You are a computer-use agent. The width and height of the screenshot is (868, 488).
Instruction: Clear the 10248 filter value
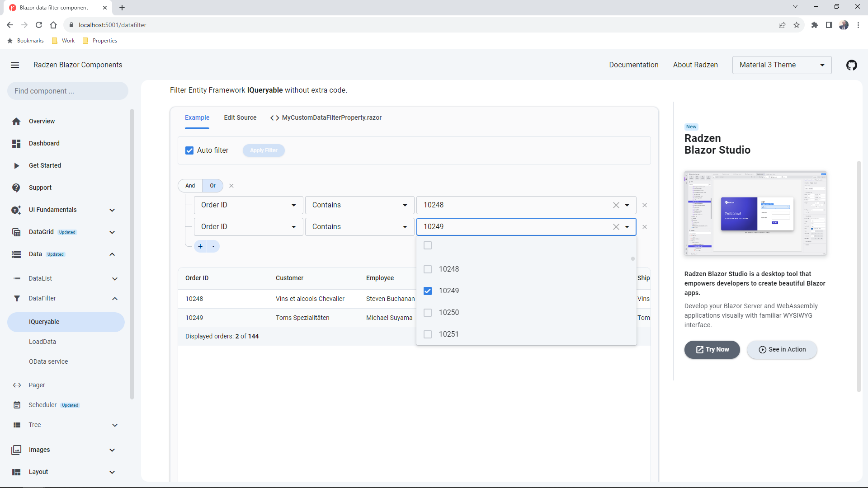click(616, 205)
